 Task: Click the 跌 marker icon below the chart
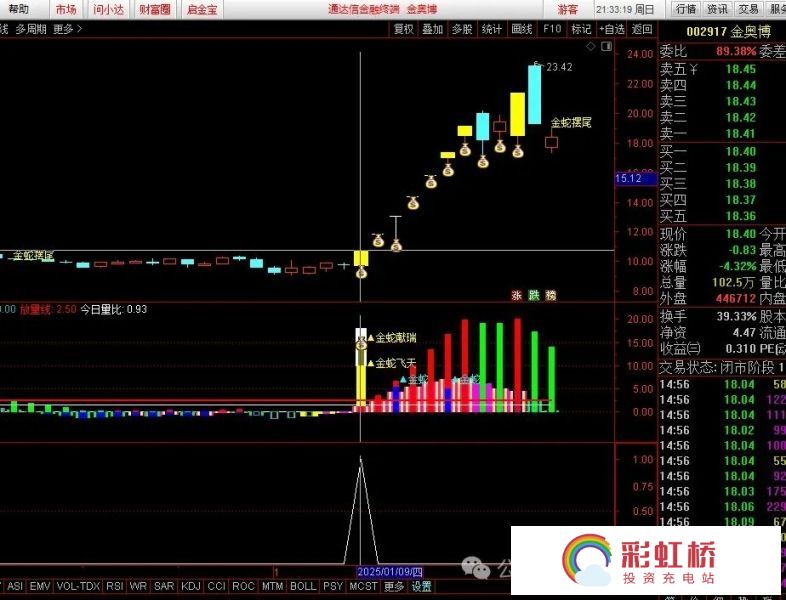pyautogui.click(x=533, y=296)
